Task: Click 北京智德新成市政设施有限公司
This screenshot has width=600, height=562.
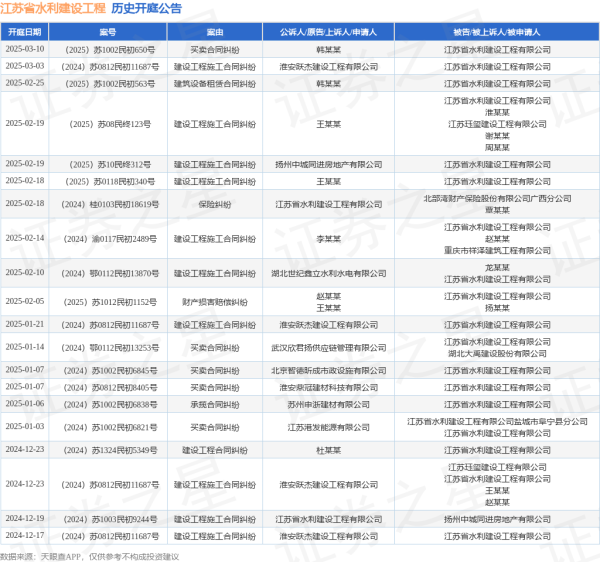Action: click(x=328, y=370)
